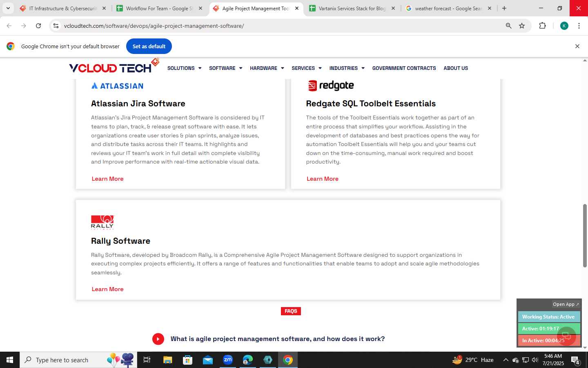The width and height of the screenshot is (588, 368).
Task: Close the Agile Project Management tab
Action: pyautogui.click(x=297, y=8)
